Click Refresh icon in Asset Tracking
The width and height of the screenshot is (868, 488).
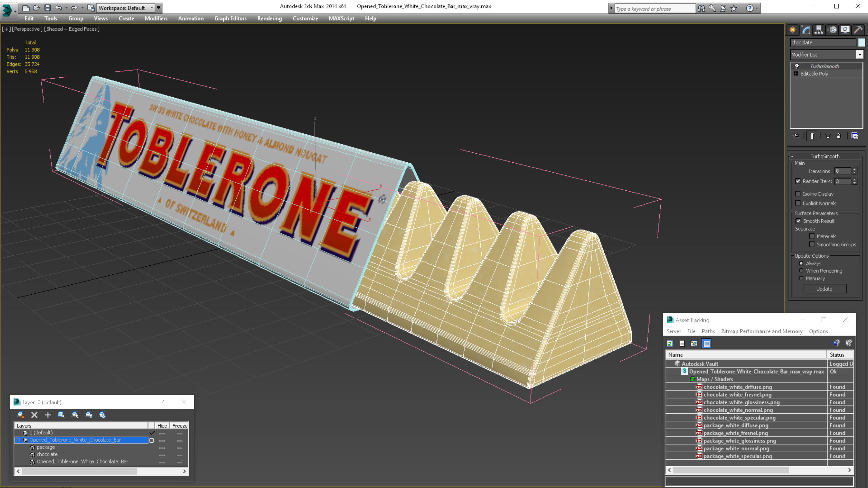[x=670, y=343]
